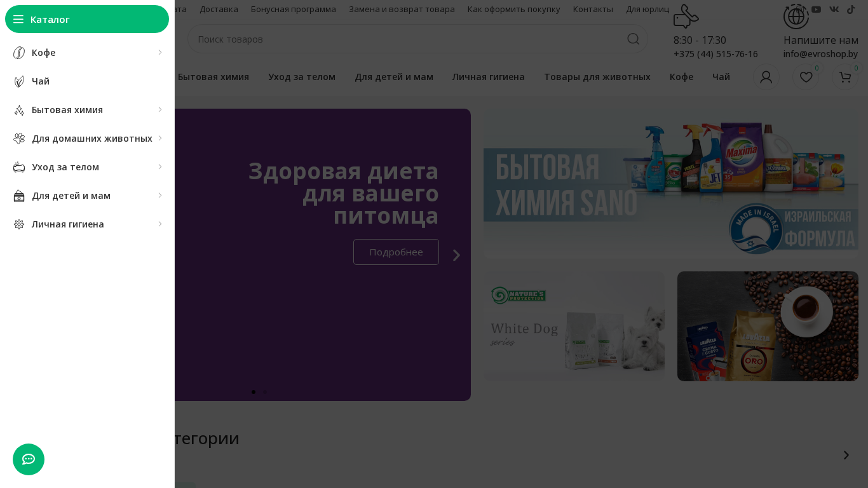Expand the Личная гигиена sidebar submenu chevron
868x488 pixels.
[x=160, y=224]
